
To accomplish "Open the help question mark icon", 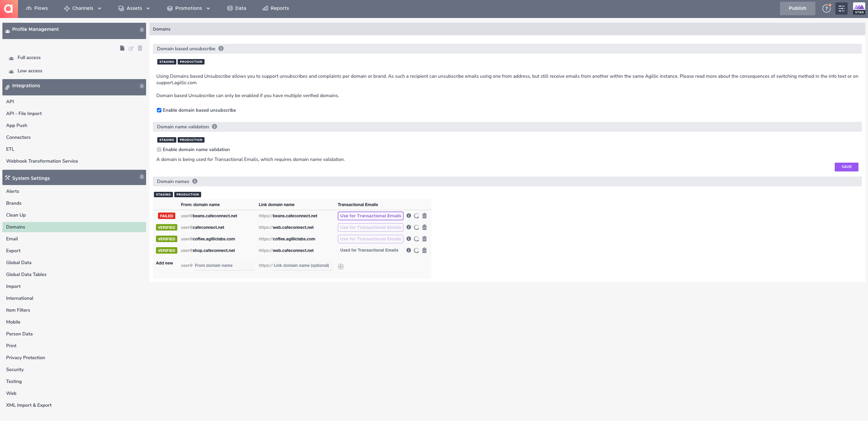I will (x=826, y=8).
